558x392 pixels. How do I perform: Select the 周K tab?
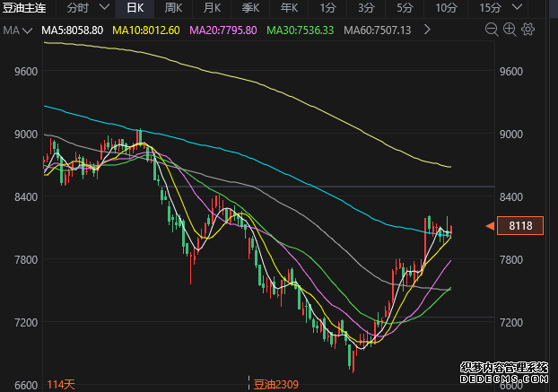coord(173,7)
